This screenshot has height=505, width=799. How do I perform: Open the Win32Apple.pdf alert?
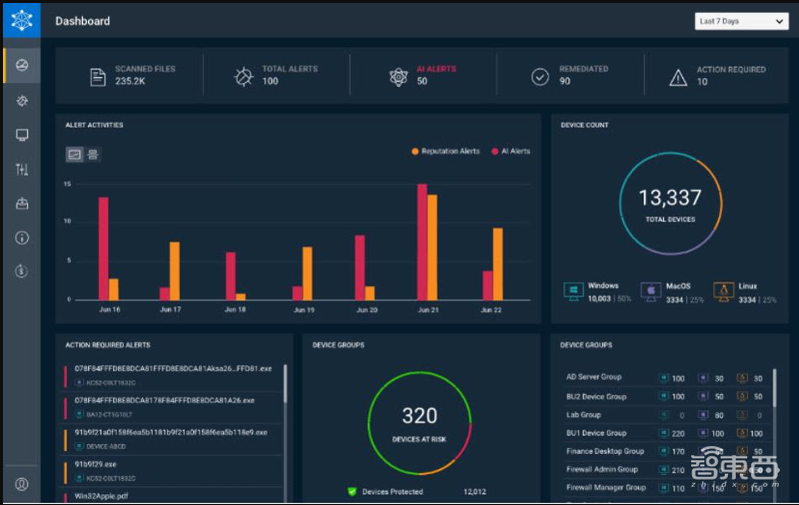(103, 495)
